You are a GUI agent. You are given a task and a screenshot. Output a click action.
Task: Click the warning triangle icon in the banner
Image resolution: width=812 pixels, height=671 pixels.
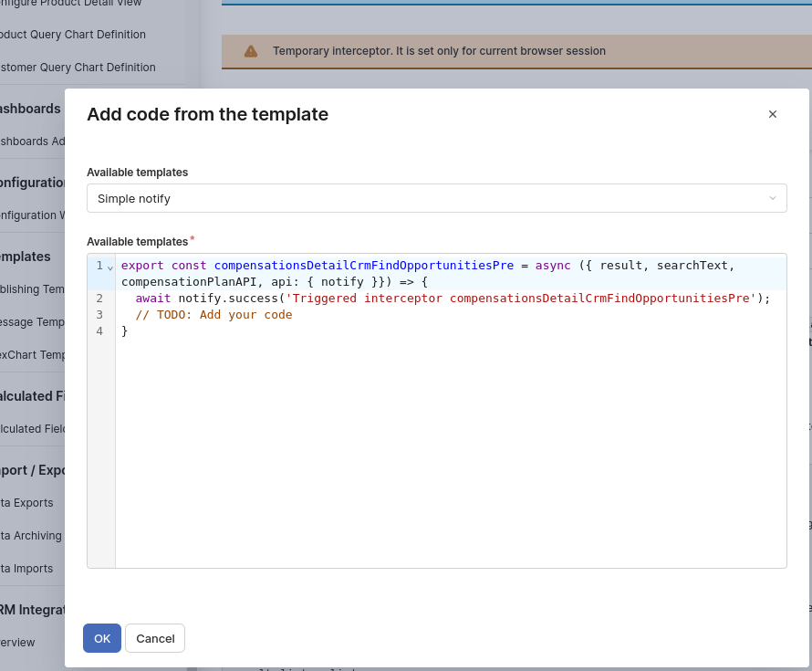coord(251,51)
